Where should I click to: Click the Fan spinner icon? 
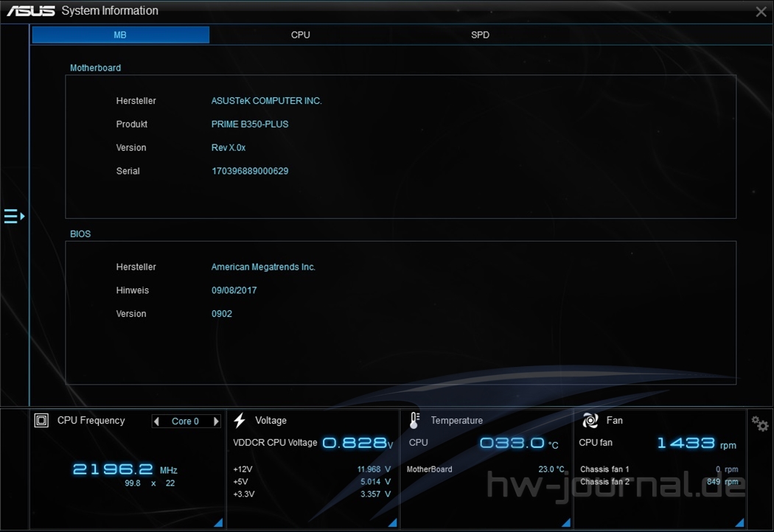click(x=590, y=421)
